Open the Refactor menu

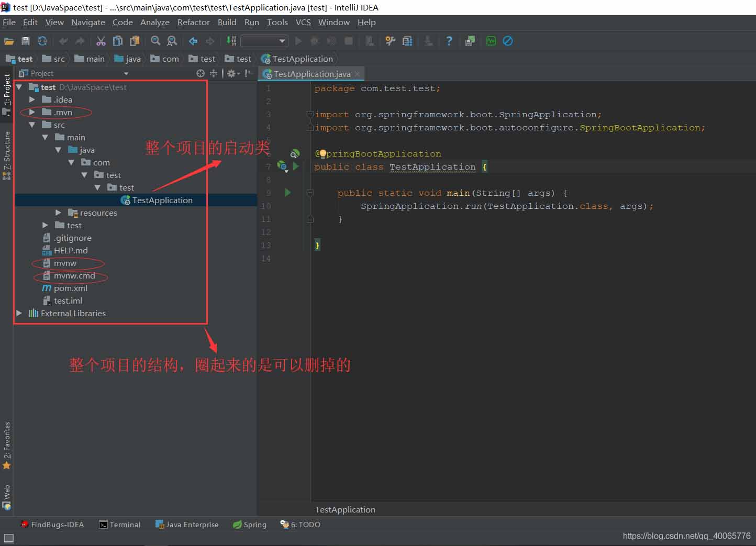193,23
